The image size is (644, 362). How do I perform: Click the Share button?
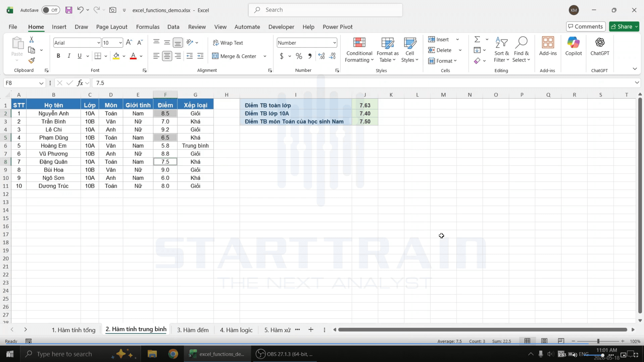tap(624, 27)
